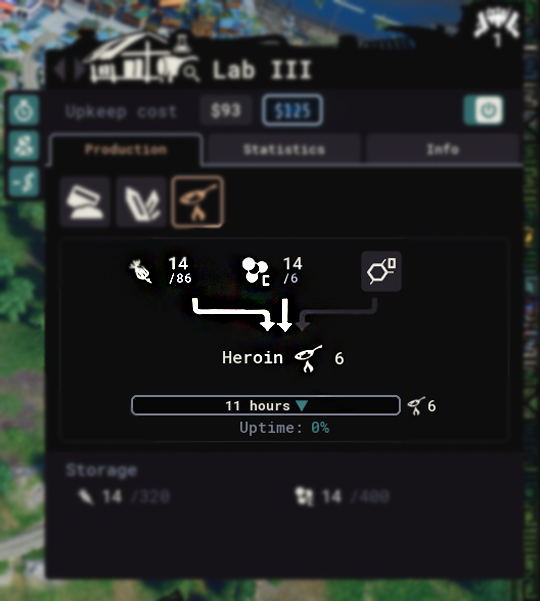Go to next building arrow
Screen dimensions: 540x601
79,70
